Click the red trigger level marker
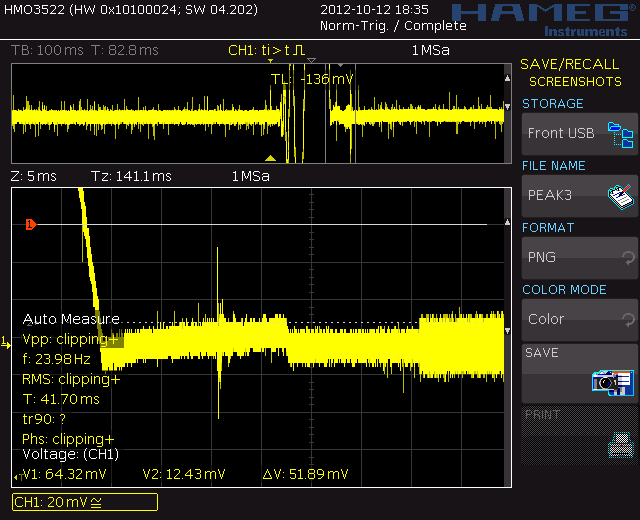This screenshot has height=520, width=640. [x=30, y=225]
